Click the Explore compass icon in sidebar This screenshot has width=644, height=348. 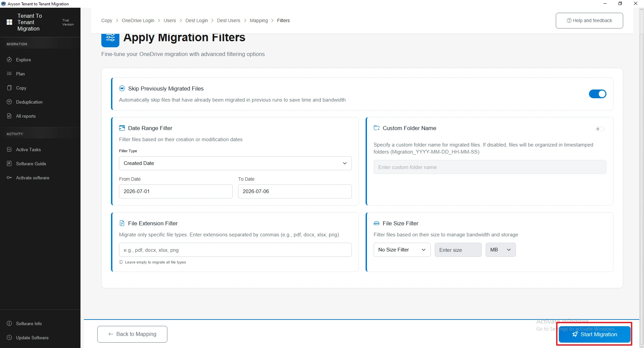pyautogui.click(x=9, y=60)
